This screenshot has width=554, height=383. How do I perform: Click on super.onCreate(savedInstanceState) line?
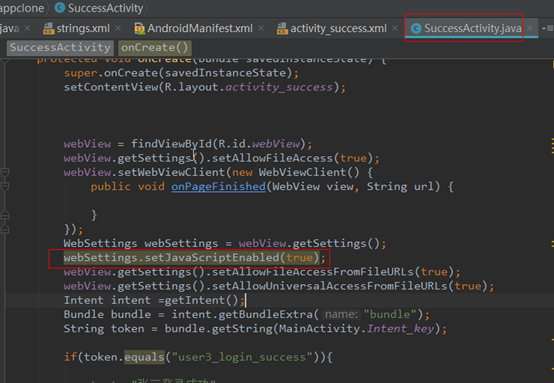181,73
